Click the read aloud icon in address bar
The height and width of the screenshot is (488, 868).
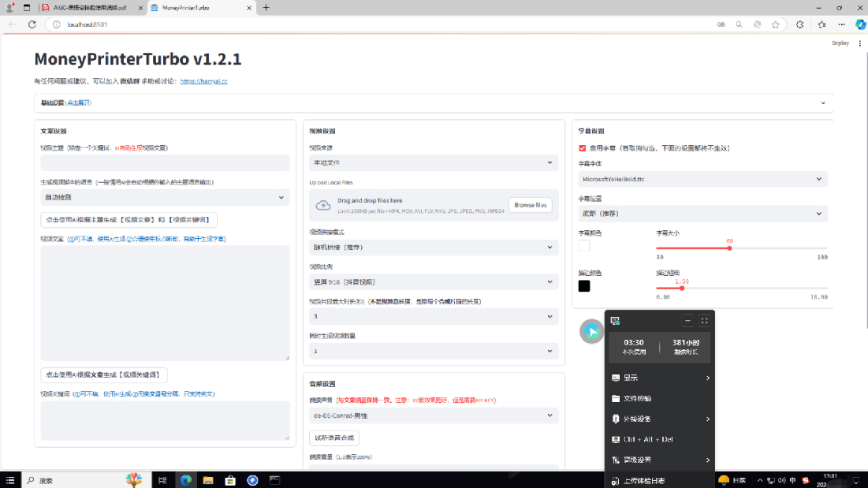[721, 24]
